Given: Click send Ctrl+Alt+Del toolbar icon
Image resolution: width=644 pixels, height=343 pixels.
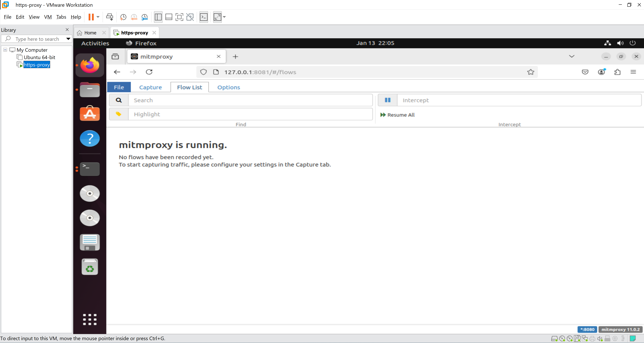Looking at the screenshot, I should pyautogui.click(x=110, y=17).
